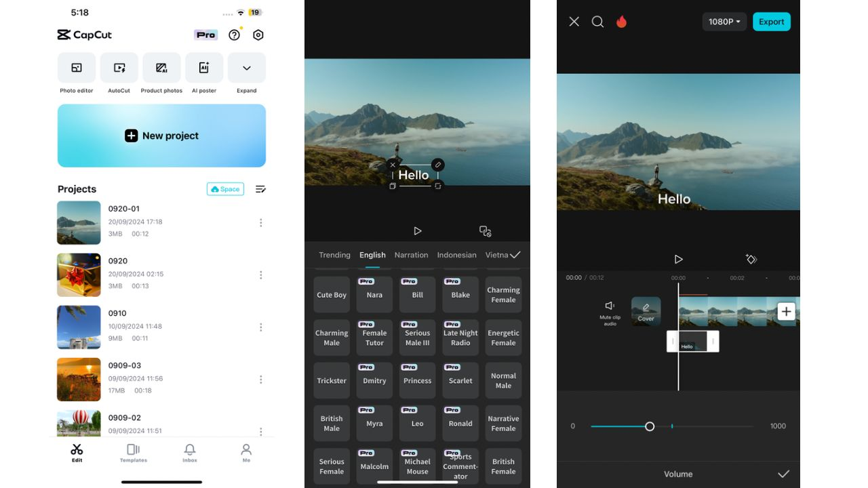Tap the volume slider knob

click(650, 426)
